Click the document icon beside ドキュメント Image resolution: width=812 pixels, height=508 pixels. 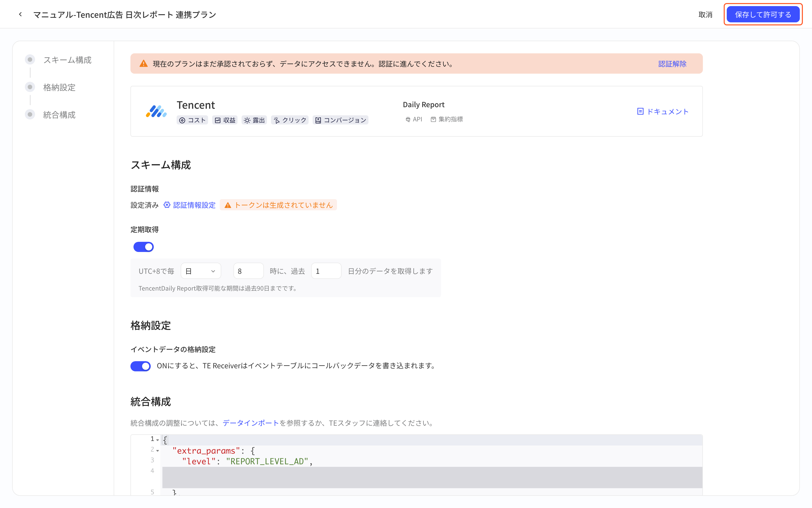(640, 112)
